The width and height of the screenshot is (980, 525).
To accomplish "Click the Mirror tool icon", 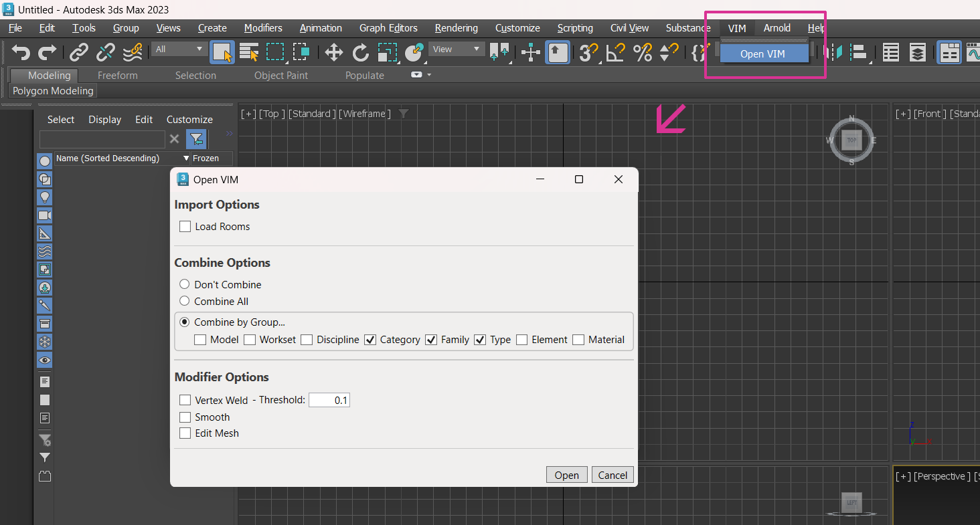I will click(x=835, y=52).
